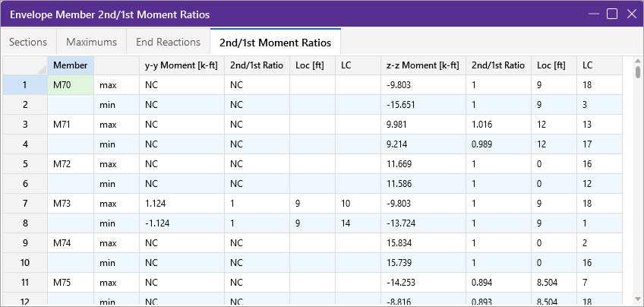This screenshot has width=644, height=307.
Task: Select the End Reactions tab
Action: tap(168, 42)
